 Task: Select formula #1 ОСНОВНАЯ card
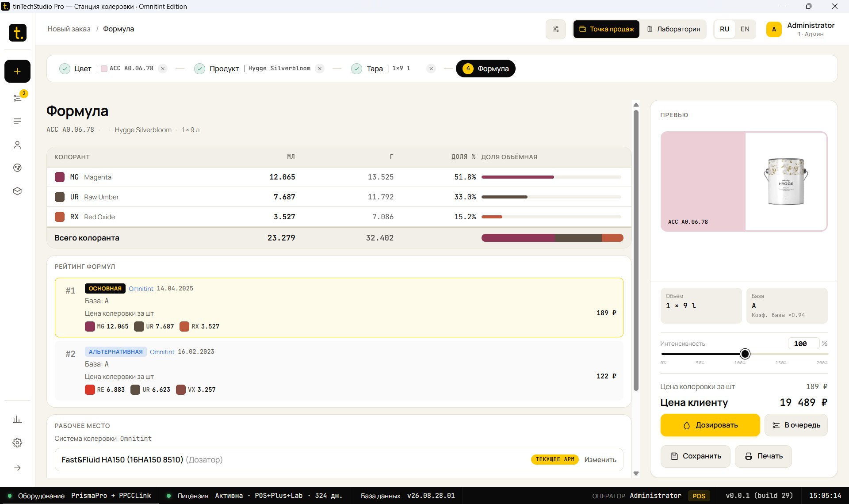point(339,307)
